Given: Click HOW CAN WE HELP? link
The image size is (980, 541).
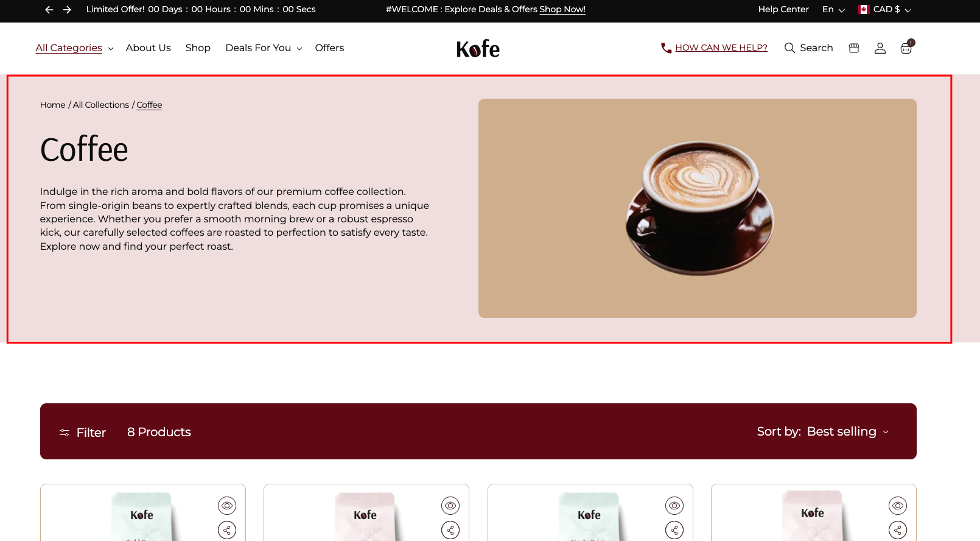Looking at the screenshot, I should 721,48.
